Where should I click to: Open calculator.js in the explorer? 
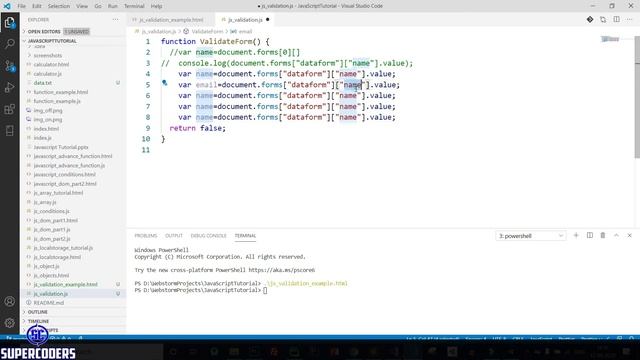click(x=47, y=73)
